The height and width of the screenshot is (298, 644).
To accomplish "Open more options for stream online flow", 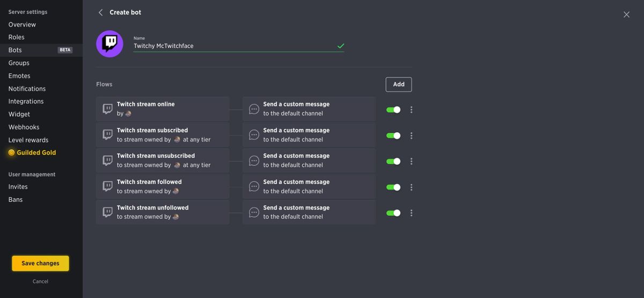I will [411, 110].
